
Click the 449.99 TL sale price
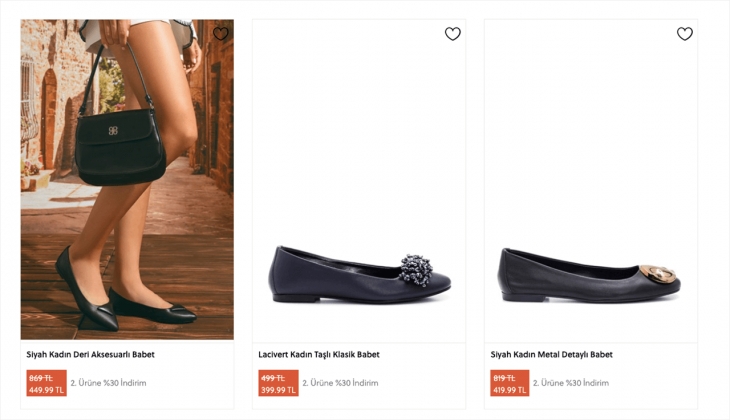[x=46, y=390]
